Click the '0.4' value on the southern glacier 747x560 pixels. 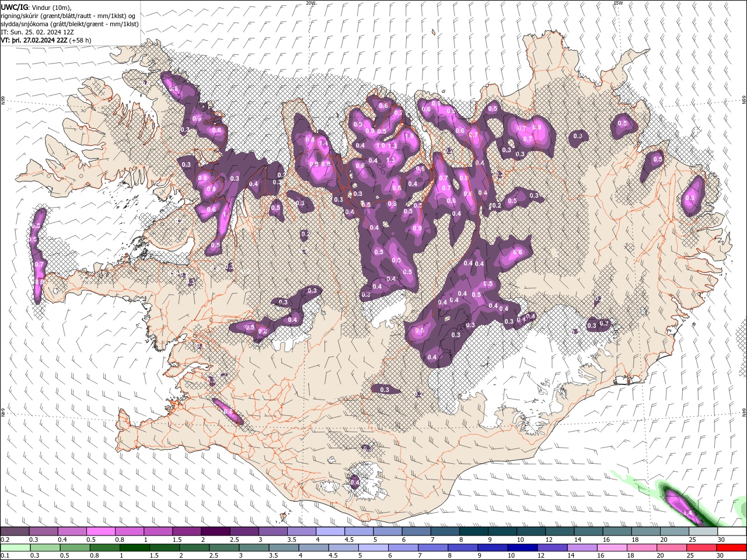tap(355, 483)
